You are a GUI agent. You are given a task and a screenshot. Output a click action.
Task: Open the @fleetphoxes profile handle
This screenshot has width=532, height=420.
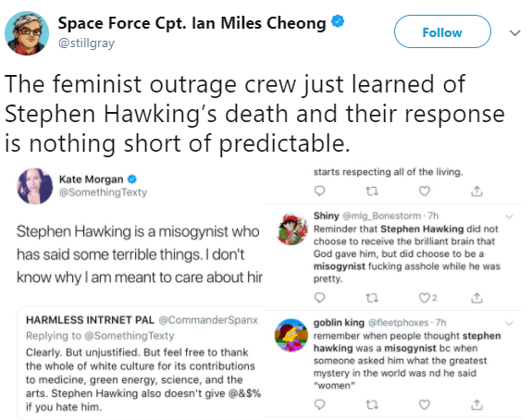399,322
